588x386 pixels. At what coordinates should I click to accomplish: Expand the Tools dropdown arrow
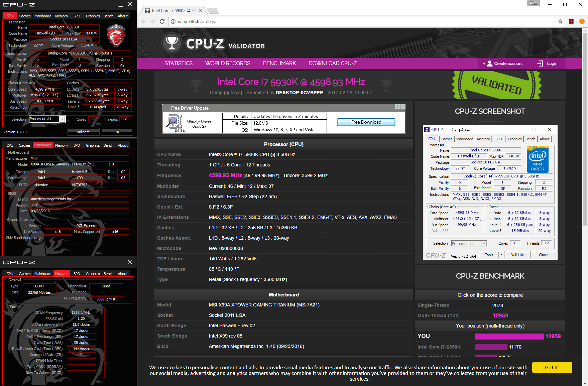pyautogui.click(x=501, y=255)
